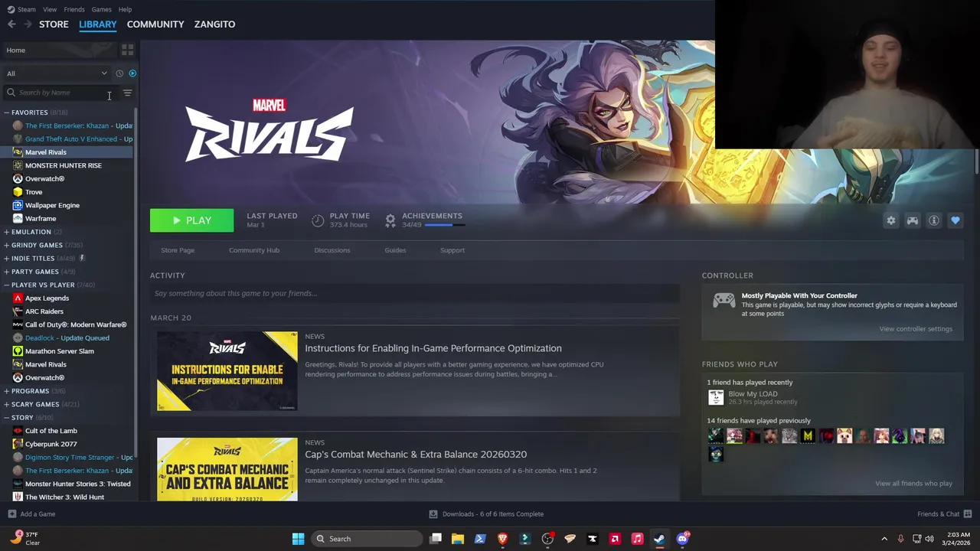Viewport: 980px width, 551px height.
Task: Open the Support link
Action: pos(452,250)
